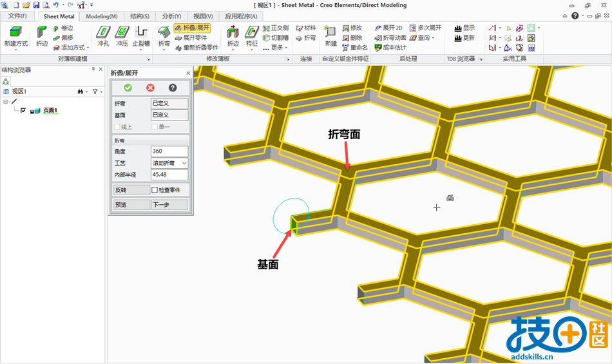Screen dimensions: 612x364
Task: Click the Undo arrow icon
Action: [55, 5]
